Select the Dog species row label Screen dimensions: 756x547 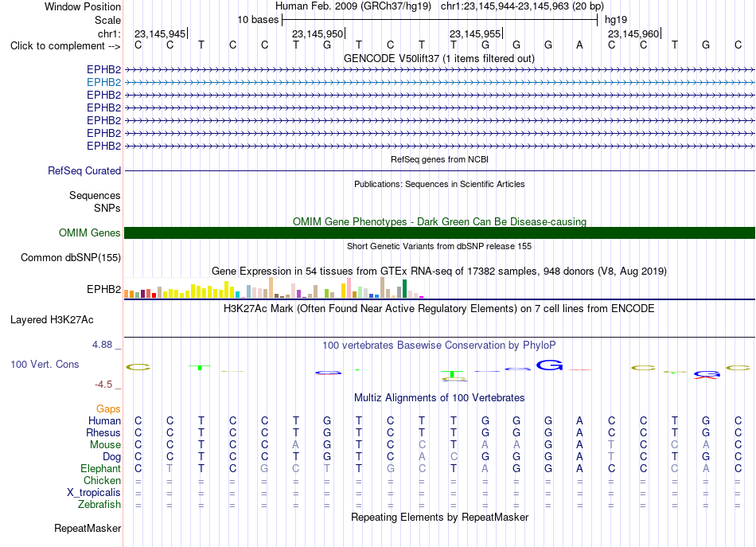click(x=111, y=457)
